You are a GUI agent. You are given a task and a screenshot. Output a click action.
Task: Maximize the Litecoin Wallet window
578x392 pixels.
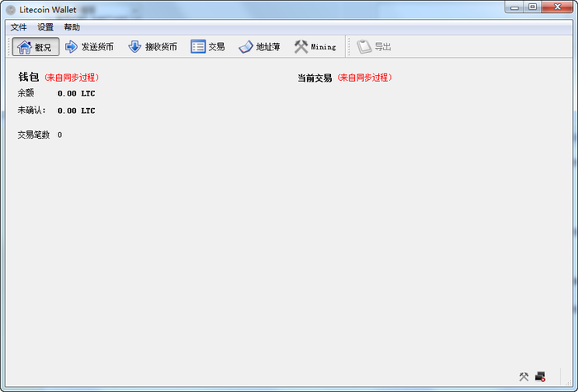(533, 7)
